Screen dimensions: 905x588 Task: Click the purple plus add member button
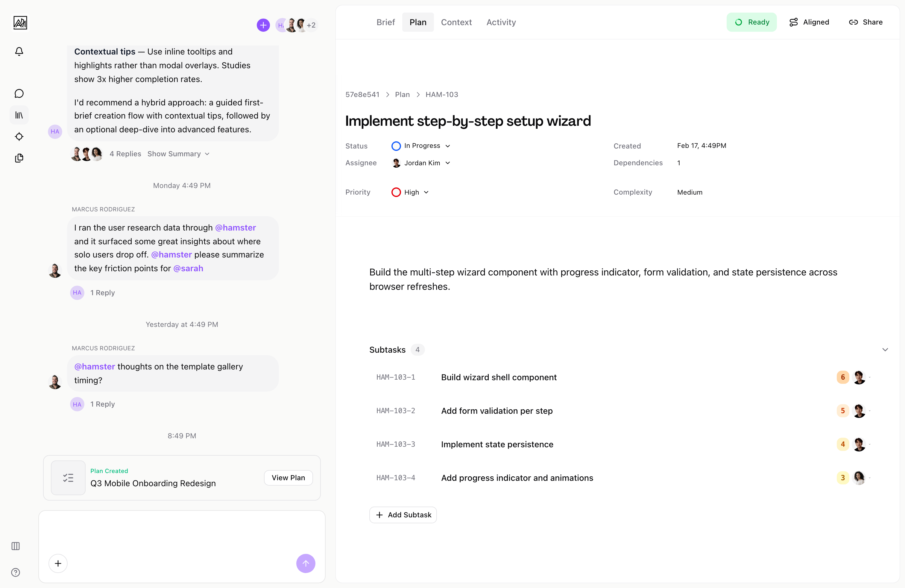coord(263,25)
